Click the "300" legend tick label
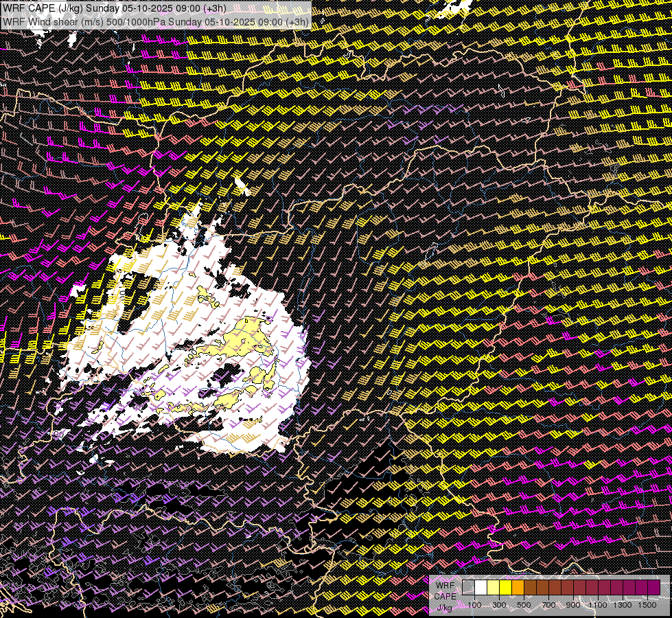Screen dimensions: 672x618 pyautogui.click(x=499, y=605)
